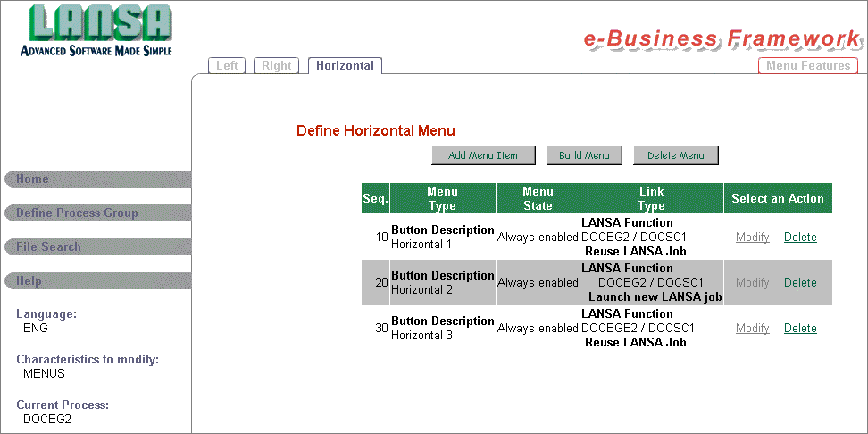Modify the Horizontal 3 menu item
This screenshot has height=434, width=868.
[752, 329]
